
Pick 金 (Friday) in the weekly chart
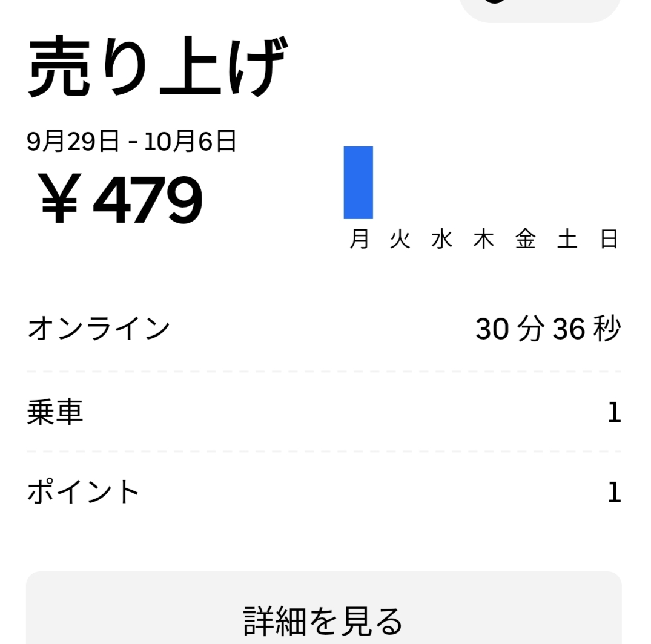(526, 240)
